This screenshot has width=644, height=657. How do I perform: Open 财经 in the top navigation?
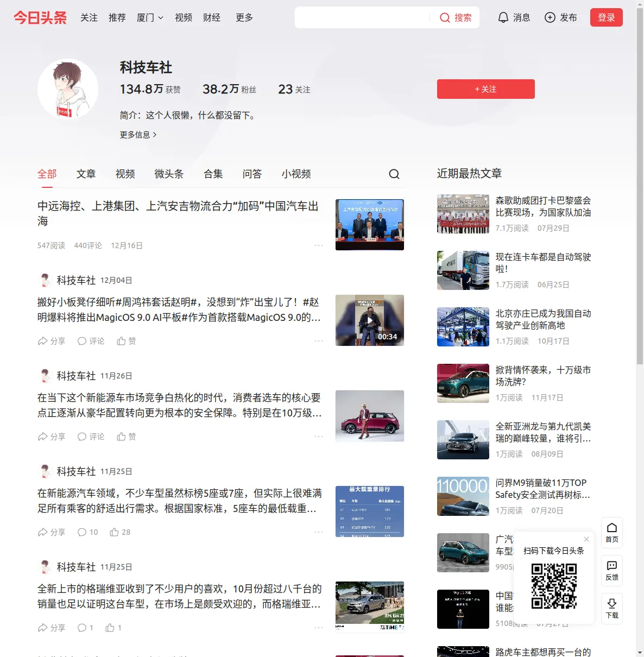[x=212, y=17]
